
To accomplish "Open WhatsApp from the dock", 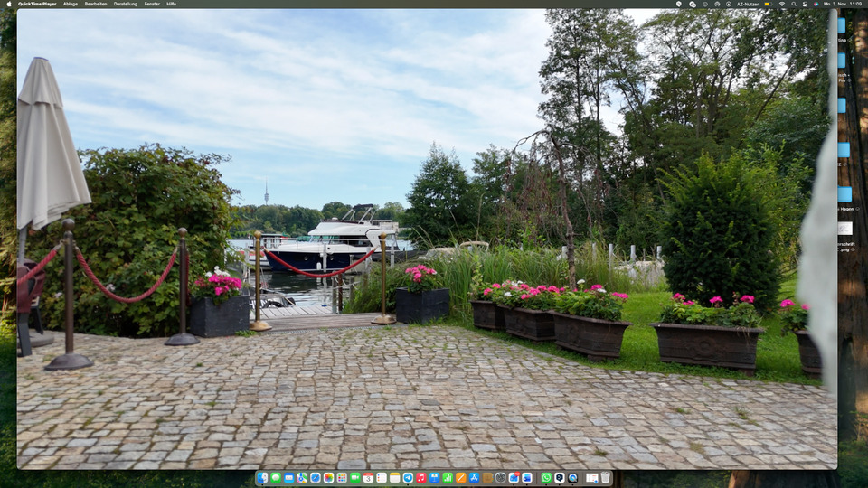I will click(x=546, y=477).
